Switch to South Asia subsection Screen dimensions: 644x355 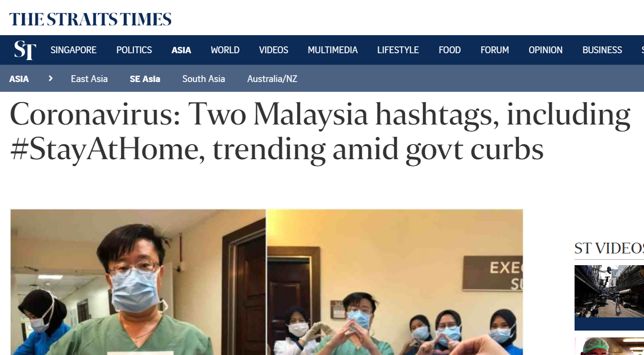click(x=203, y=79)
